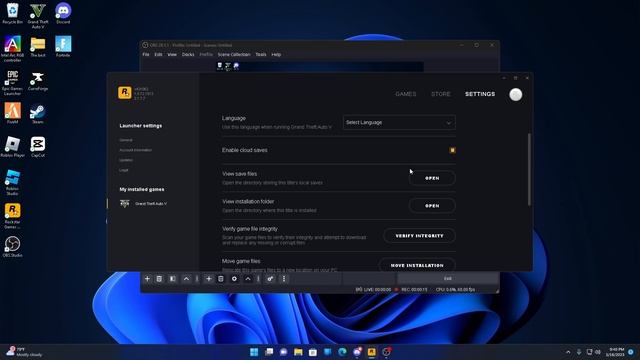Click OPEN button for View save files
The height and width of the screenshot is (360, 640).
coord(432,178)
